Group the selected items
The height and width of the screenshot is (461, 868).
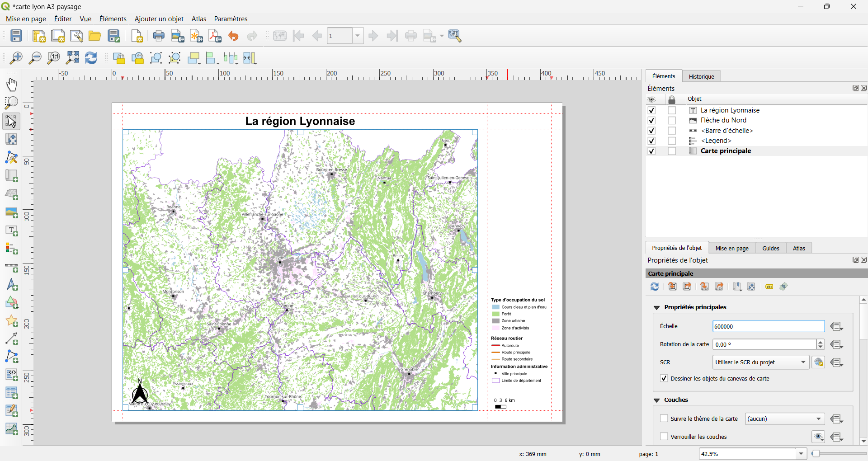(156, 58)
